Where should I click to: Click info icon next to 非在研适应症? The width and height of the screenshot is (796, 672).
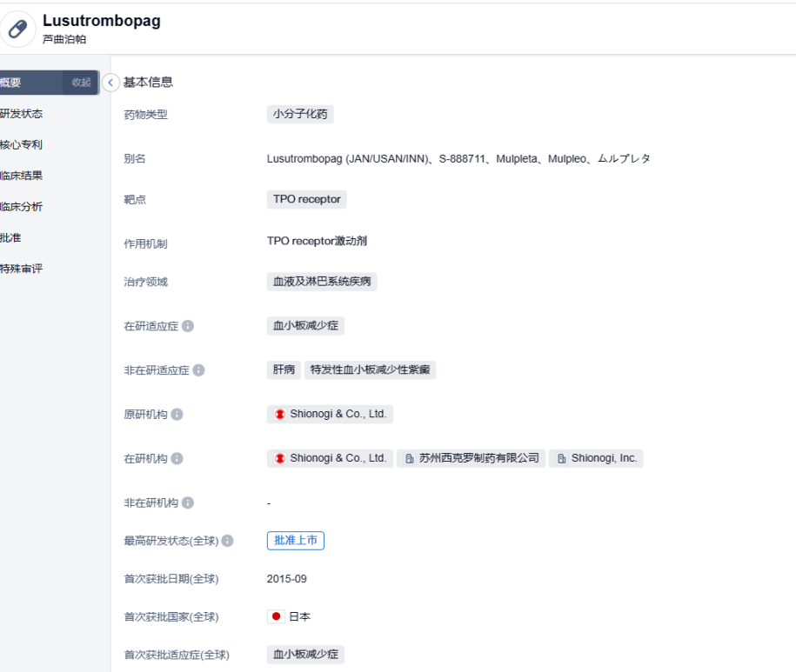coord(198,370)
